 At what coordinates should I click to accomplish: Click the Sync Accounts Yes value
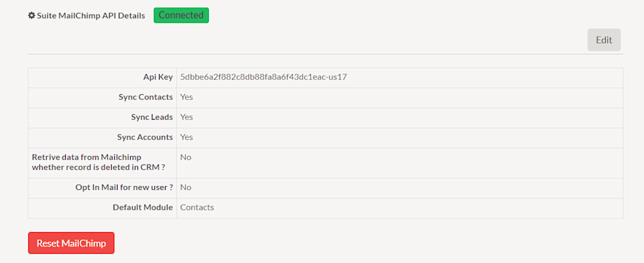pyautogui.click(x=187, y=137)
